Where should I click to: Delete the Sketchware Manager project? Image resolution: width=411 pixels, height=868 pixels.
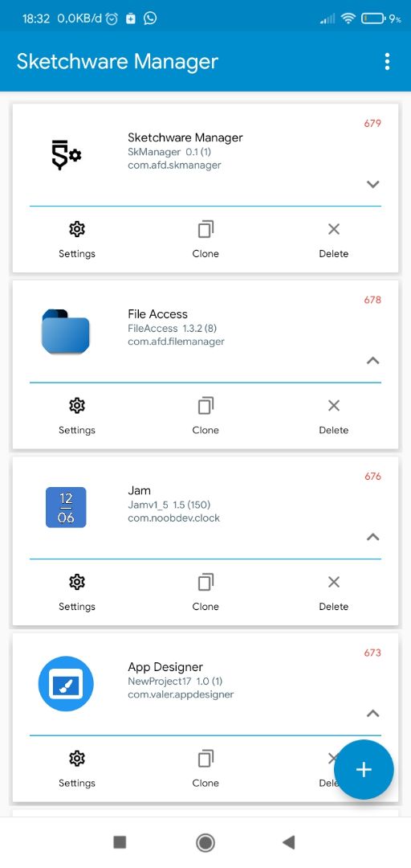click(x=334, y=240)
